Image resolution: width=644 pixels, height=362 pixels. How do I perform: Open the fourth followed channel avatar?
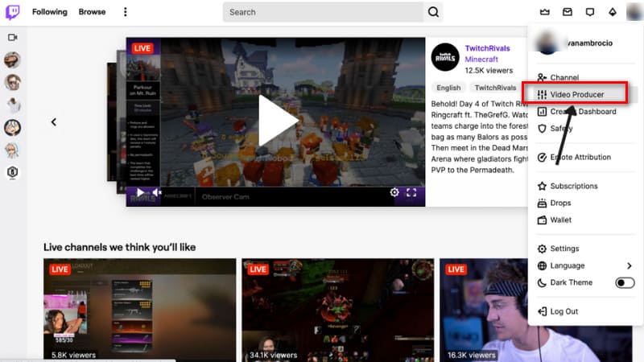point(12,128)
